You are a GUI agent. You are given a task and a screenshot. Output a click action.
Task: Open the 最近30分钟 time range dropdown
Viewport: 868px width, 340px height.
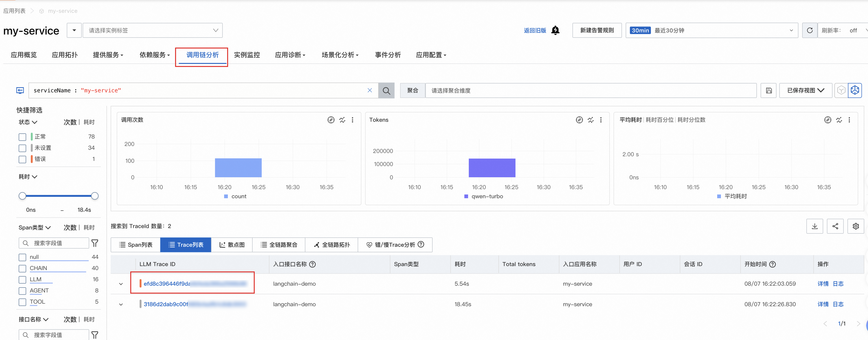(712, 30)
